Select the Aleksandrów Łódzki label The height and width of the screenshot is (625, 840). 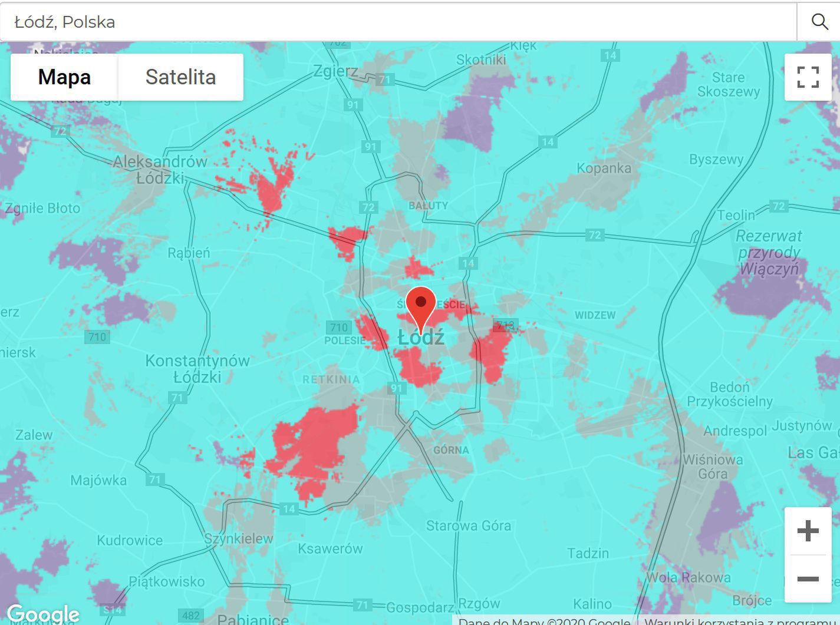160,170
